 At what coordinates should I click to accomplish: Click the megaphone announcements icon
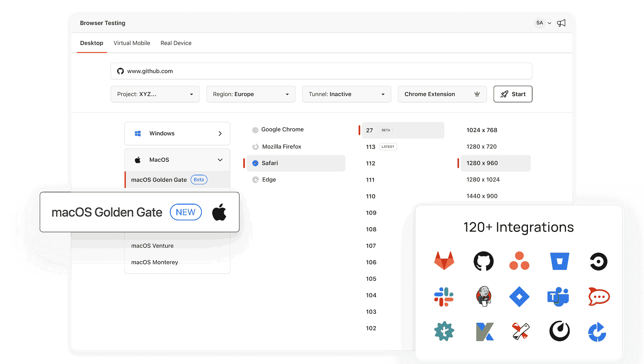(561, 23)
